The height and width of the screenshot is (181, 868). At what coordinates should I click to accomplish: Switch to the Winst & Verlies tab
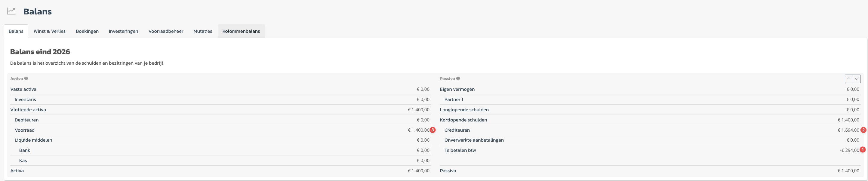(50, 31)
